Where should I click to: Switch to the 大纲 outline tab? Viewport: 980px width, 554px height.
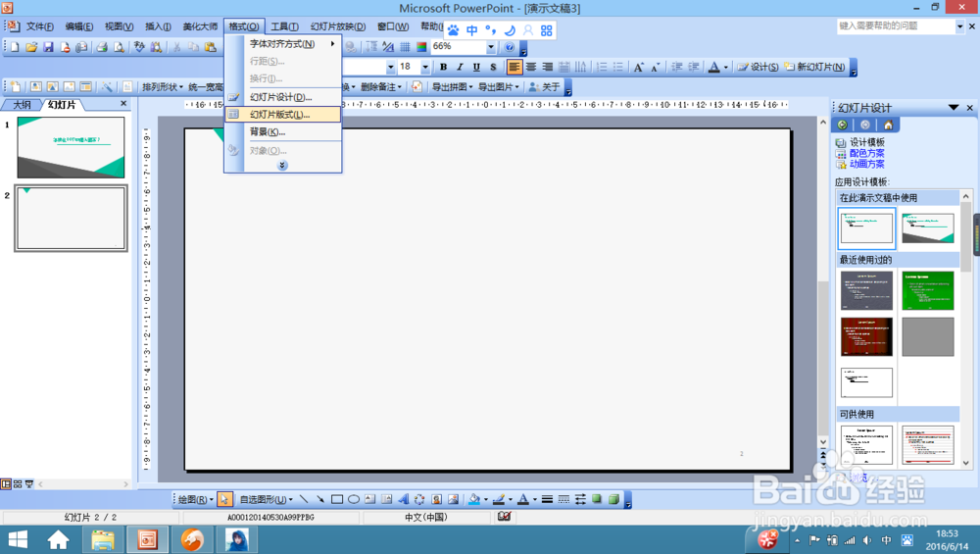tap(22, 104)
